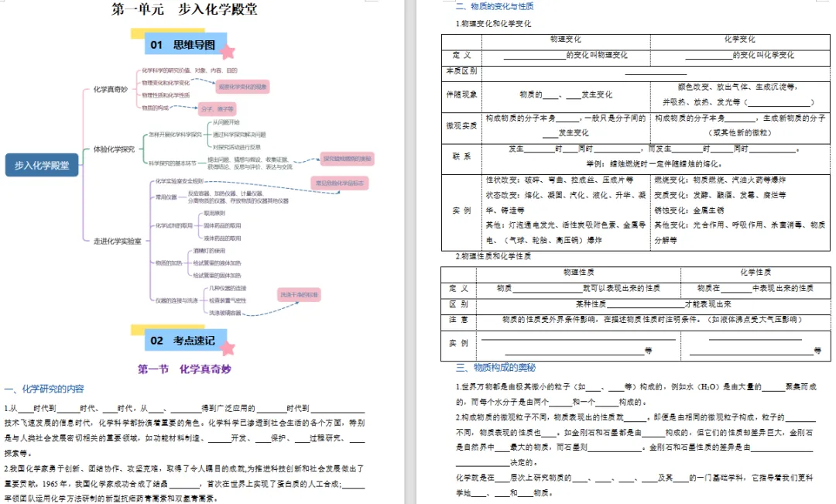Viewport: 836px width, 504px height.
Task: Click the subheading '1.物理变化和化学变化'
Action: tap(493, 24)
